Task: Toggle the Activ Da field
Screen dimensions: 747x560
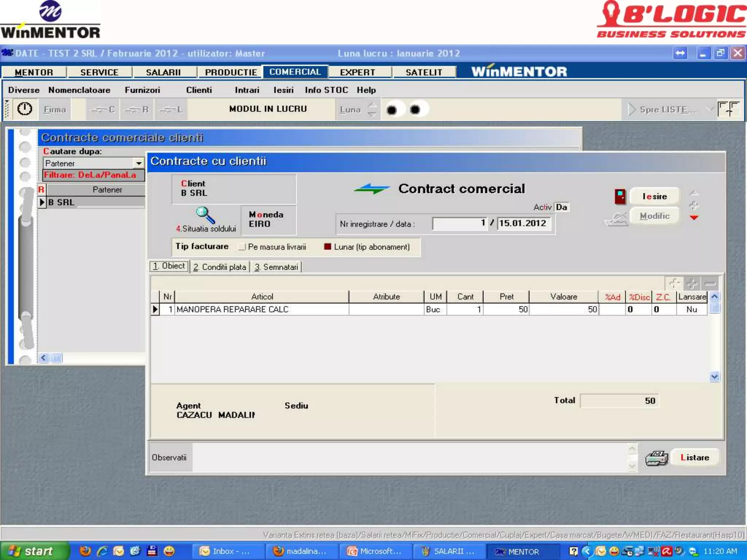Action: (x=561, y=207)
